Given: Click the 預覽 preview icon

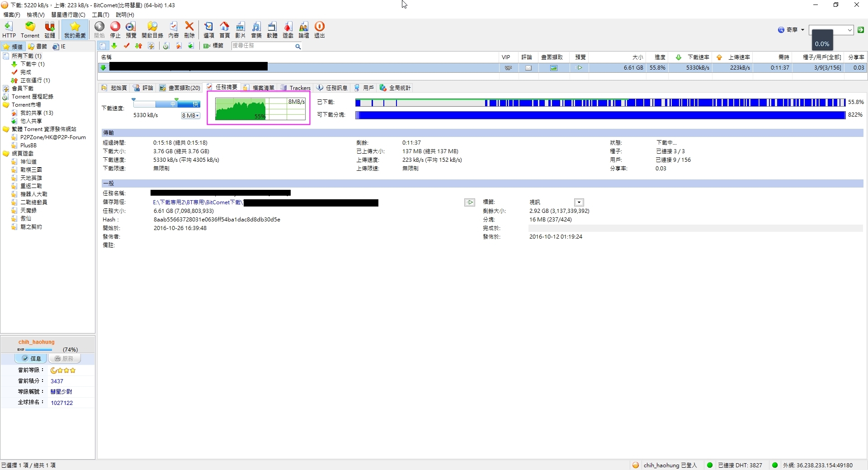Looking at the screenshot, I should point(131,30).
